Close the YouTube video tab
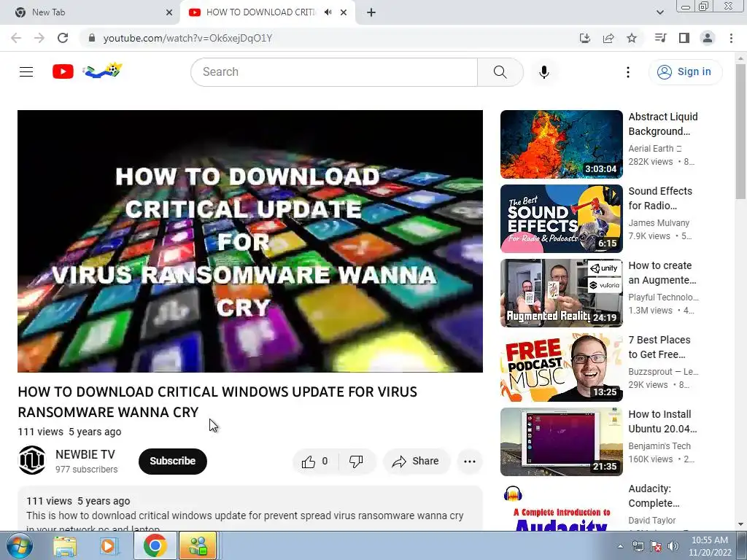 (x=344, y=12)
